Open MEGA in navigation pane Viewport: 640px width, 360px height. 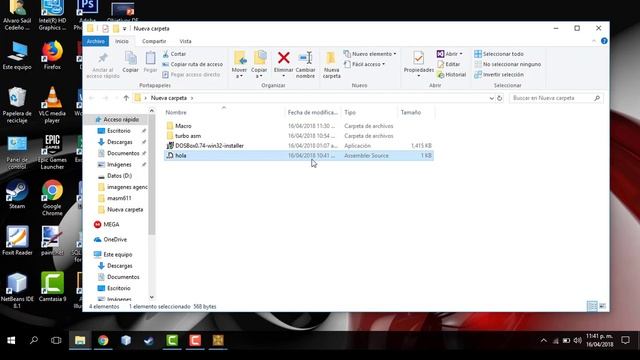pos(111,224)
